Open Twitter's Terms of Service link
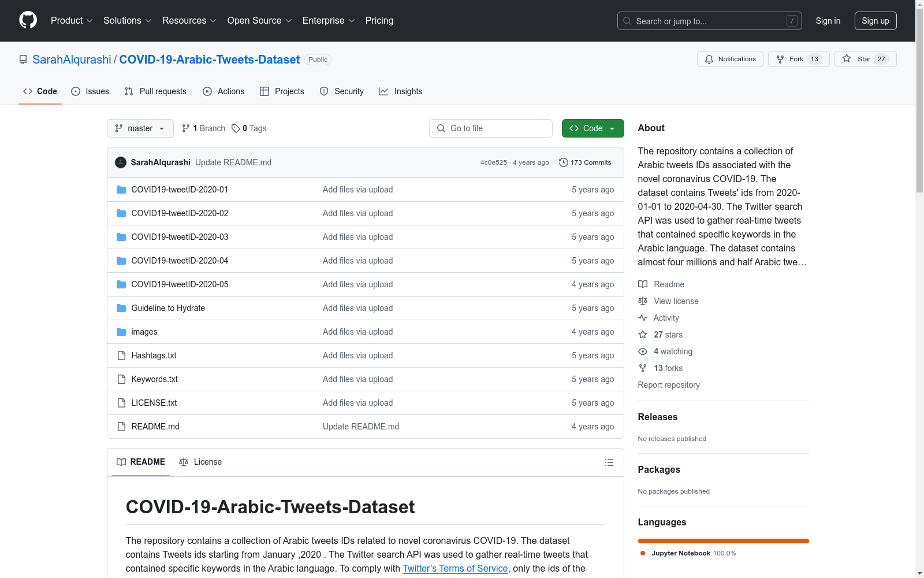Image resolution: width=924 pixels, height=578 pixels. point(455,568)
